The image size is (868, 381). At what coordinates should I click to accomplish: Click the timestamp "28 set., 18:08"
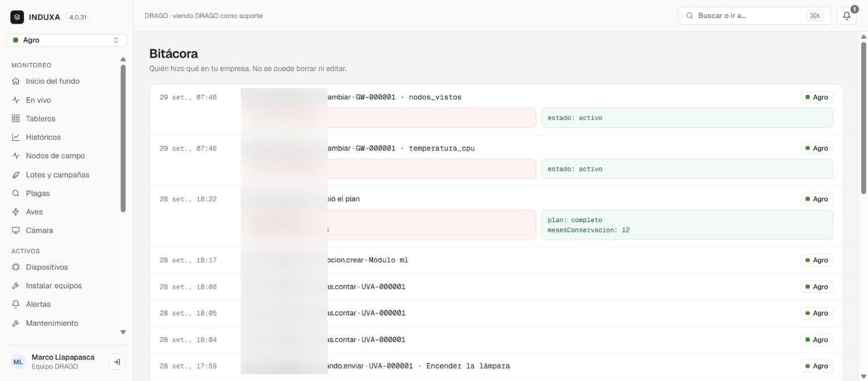(188, 287)
